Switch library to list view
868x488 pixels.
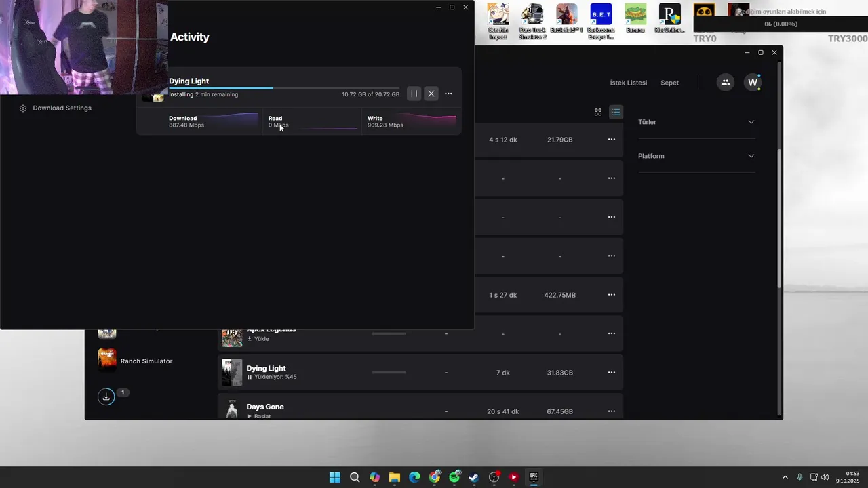[616, 112]
